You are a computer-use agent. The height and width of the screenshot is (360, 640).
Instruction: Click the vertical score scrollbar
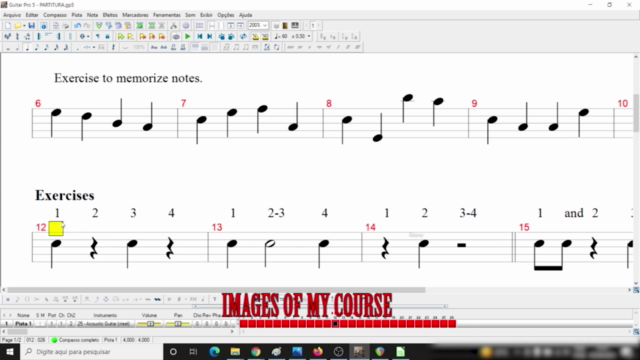[x=636, y=113]
